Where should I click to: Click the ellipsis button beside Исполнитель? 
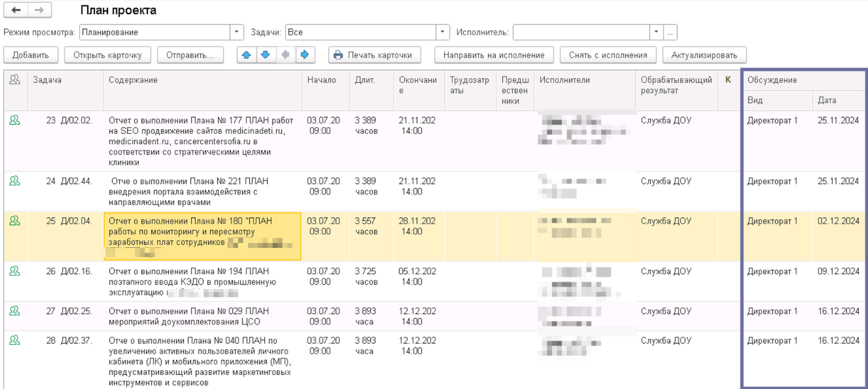(670, 32)
